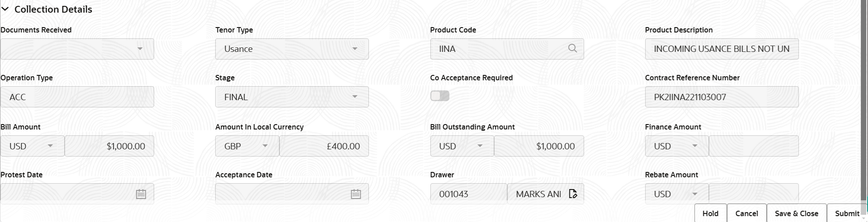Click the Product Code search magnifier icon

572,49
